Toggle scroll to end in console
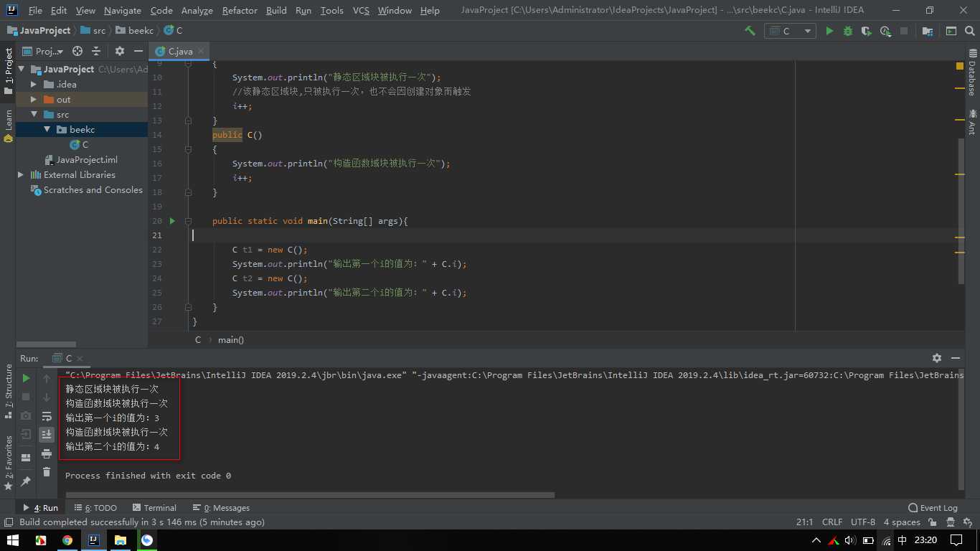This screenshot has height=551, width=980. pyautogui.click(x=47, y=434)
